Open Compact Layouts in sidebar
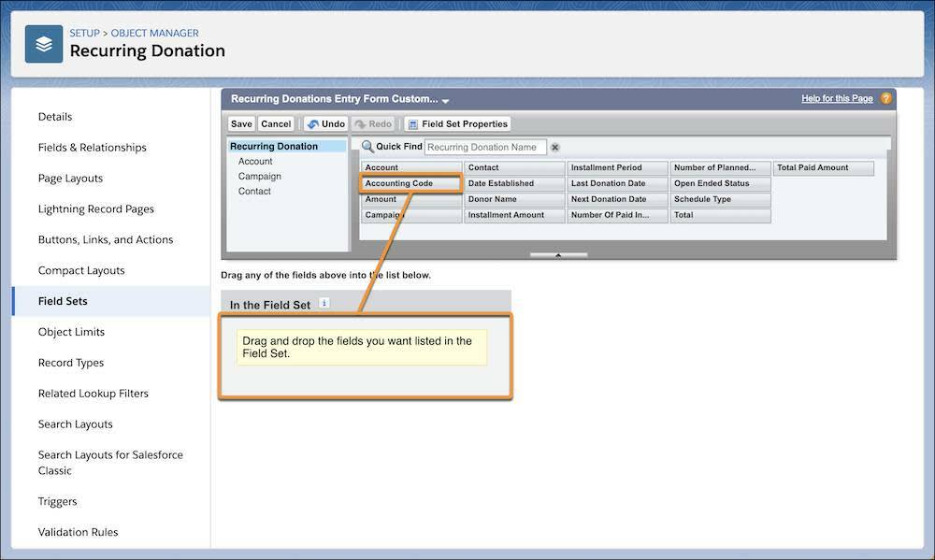The image size is (935, 560). pyautogui.click(x=81, y=270)
